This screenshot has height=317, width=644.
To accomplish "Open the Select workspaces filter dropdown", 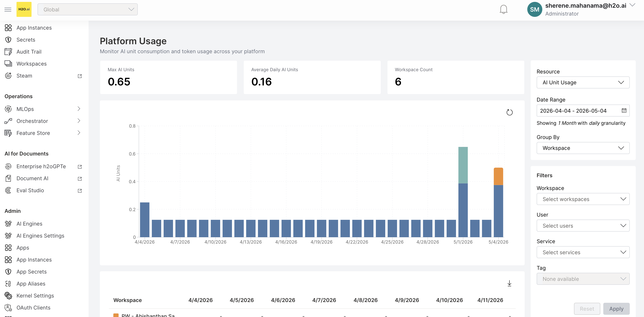I will click(x=583, y=199).
